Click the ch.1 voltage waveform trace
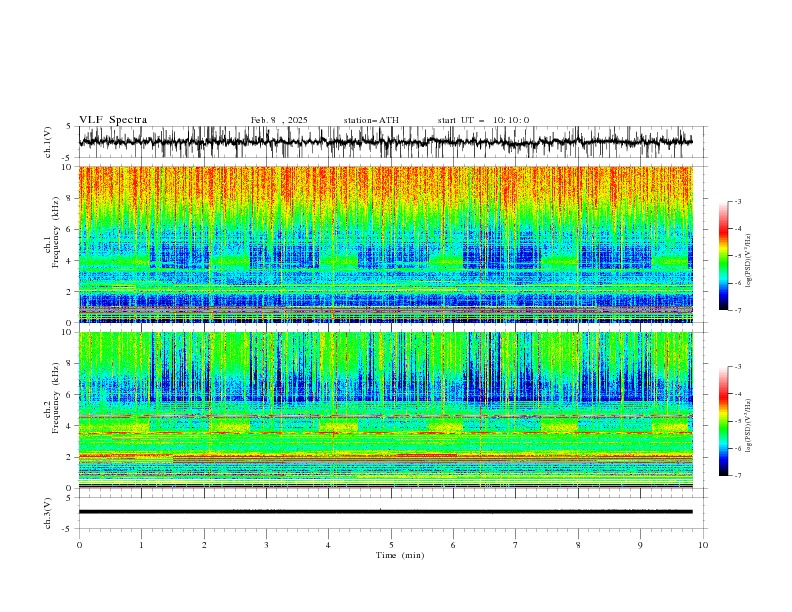Screen dimensions: 792x612 point(386,142)
